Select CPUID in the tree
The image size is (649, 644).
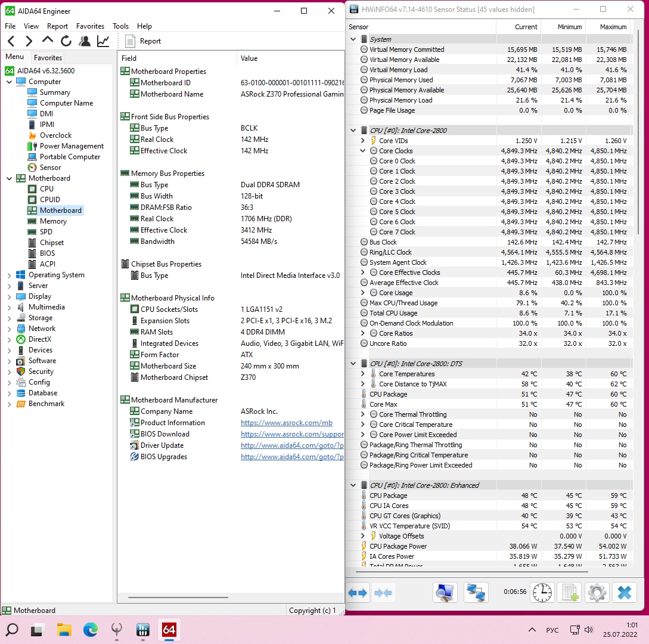[49, 200]
